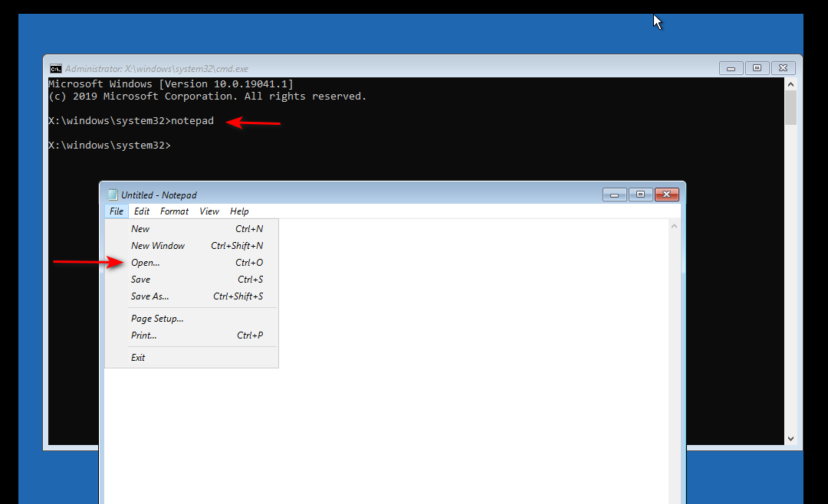
Task: Click the cmd.exe Administrator title bar text
Action: pos(156,69)
